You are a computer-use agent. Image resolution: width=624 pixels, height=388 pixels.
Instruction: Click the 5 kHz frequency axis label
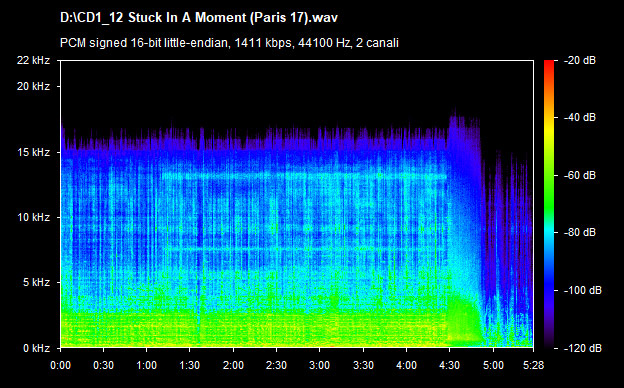tap(36, 283)
